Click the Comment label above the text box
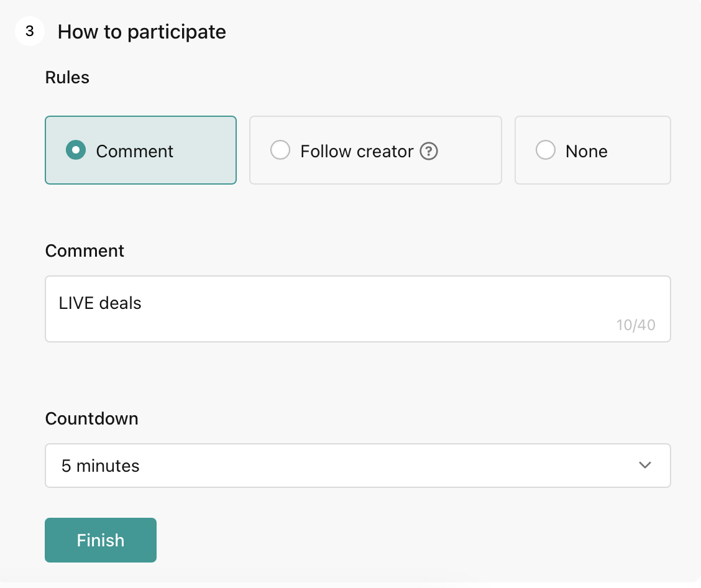The width and height of the screenshot is (701, 588). tap(85, 250)
